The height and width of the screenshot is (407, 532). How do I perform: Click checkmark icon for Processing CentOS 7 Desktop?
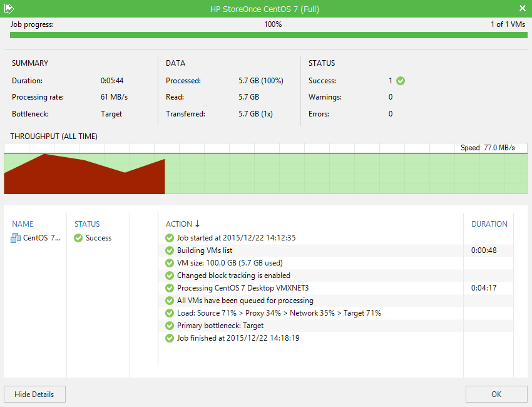[170, 288]
